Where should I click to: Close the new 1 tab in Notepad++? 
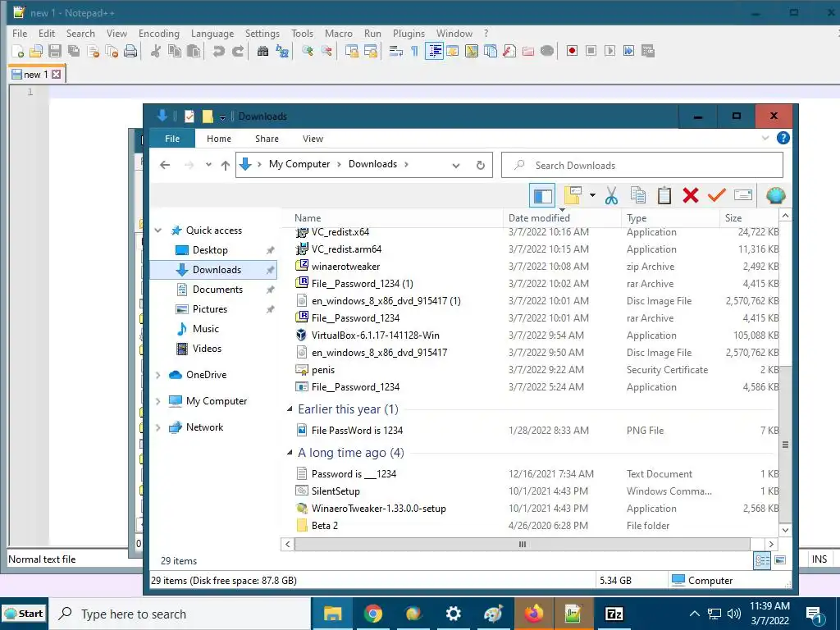tap(57, 75)
